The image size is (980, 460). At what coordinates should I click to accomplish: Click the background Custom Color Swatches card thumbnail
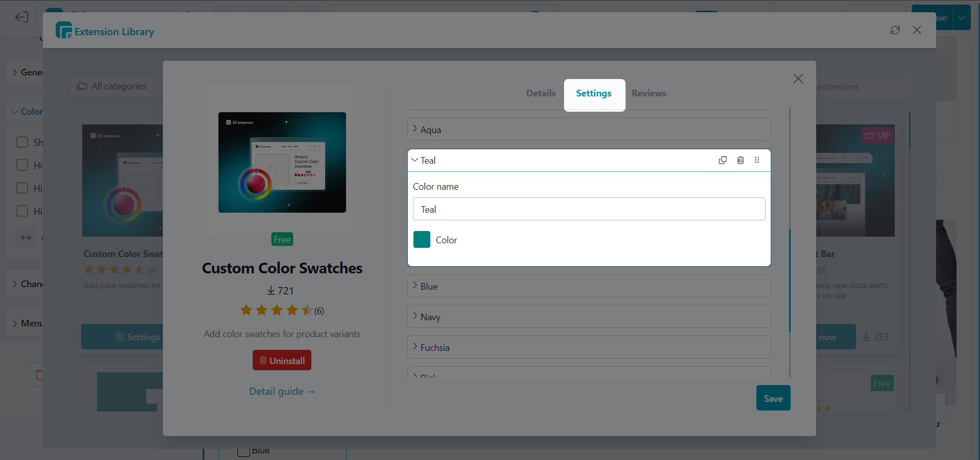coord(122,181)
